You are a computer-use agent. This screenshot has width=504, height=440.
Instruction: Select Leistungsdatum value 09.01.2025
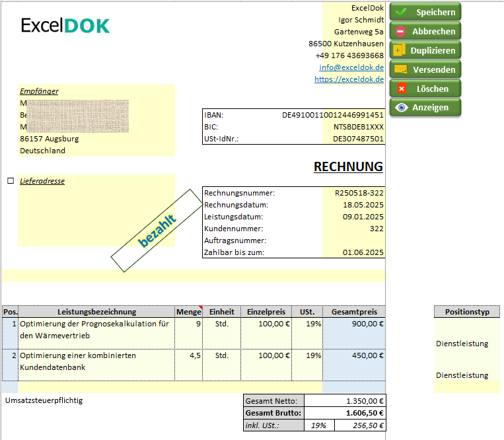363,217
